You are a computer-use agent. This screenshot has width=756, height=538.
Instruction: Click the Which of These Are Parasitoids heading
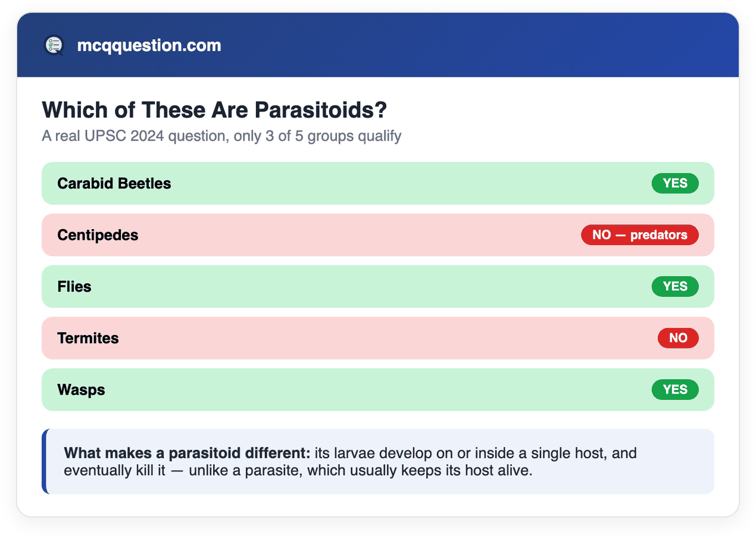coord(214,110)
